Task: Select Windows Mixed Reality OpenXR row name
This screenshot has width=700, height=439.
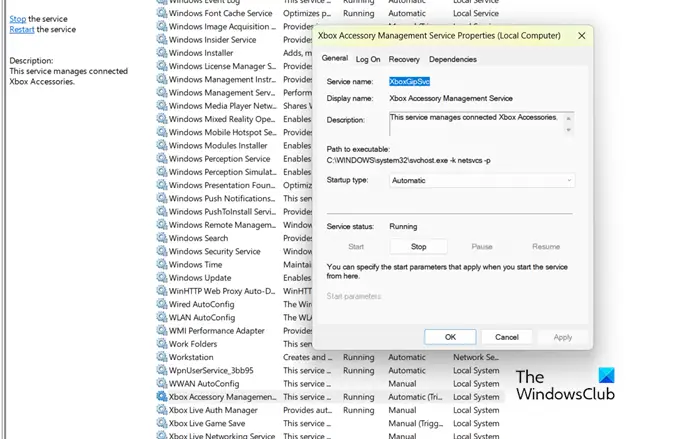Action: (222, 119)
